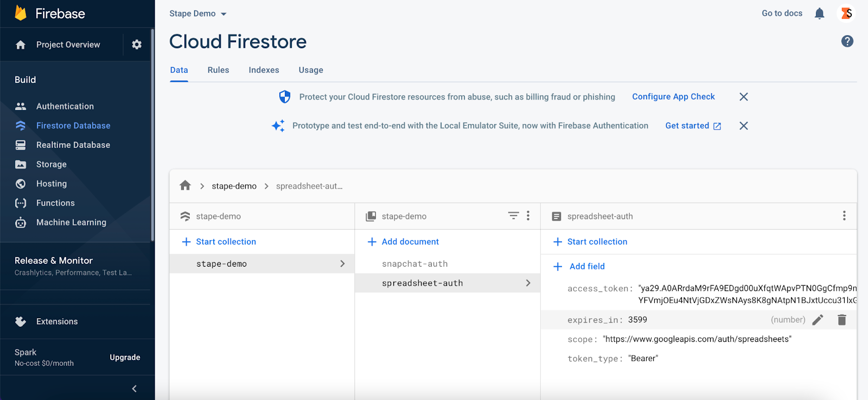Switch to the Data tab
Viewport: 868px width, 400px height.
(179, 70)
